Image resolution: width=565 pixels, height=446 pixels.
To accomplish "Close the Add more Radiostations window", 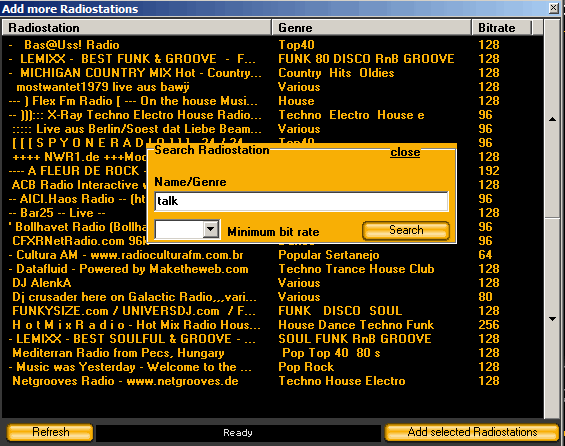I will 553,8.
